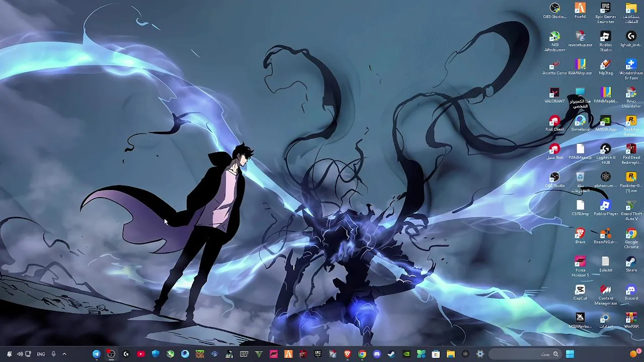Select the Eula.txt desktop file

tap(606, 264)
